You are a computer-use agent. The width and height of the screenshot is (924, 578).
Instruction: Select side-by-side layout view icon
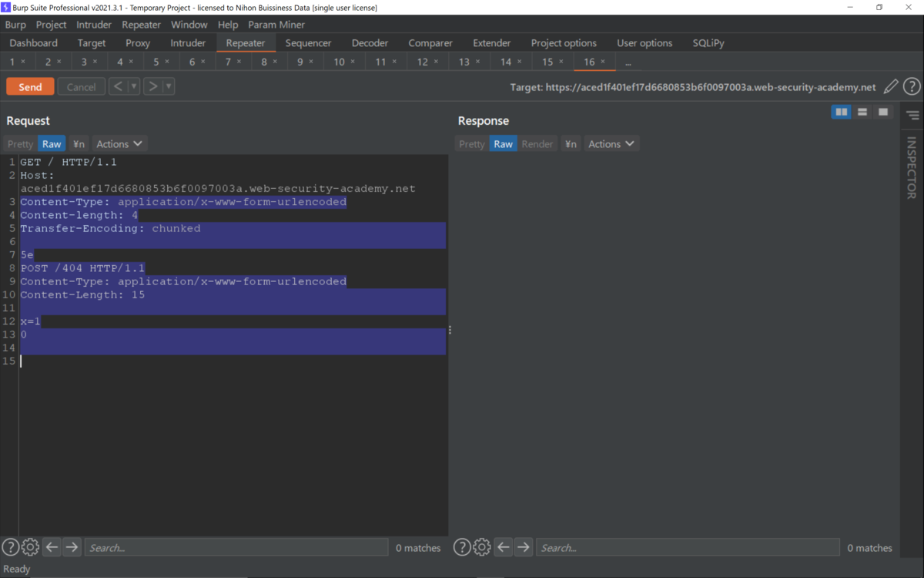click(842, 113)
